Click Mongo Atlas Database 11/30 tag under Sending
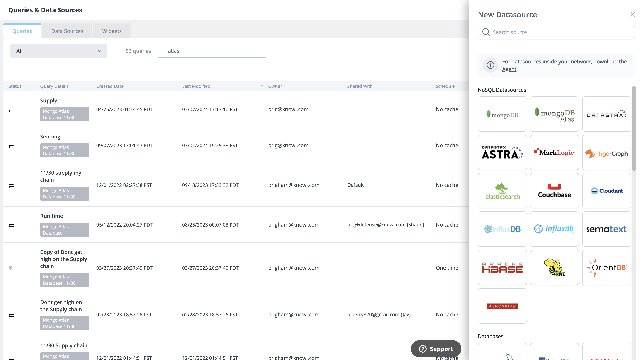Screen dimensions: 644x360 coord(65,150)
